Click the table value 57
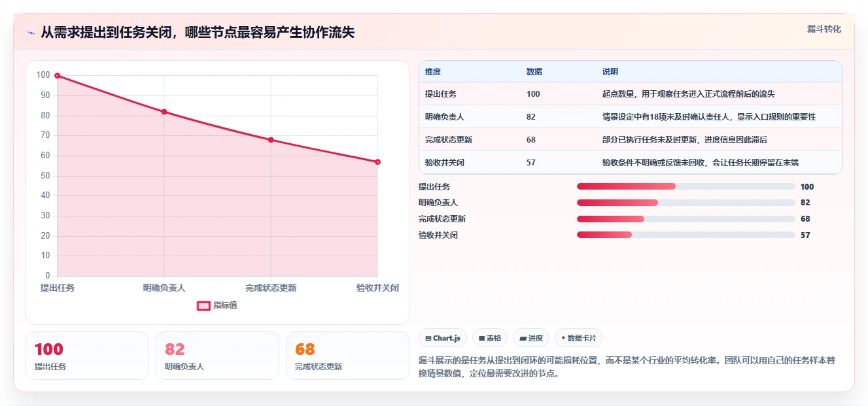The height and width of the screenshot is (406, 868). (x=531, y=163)
